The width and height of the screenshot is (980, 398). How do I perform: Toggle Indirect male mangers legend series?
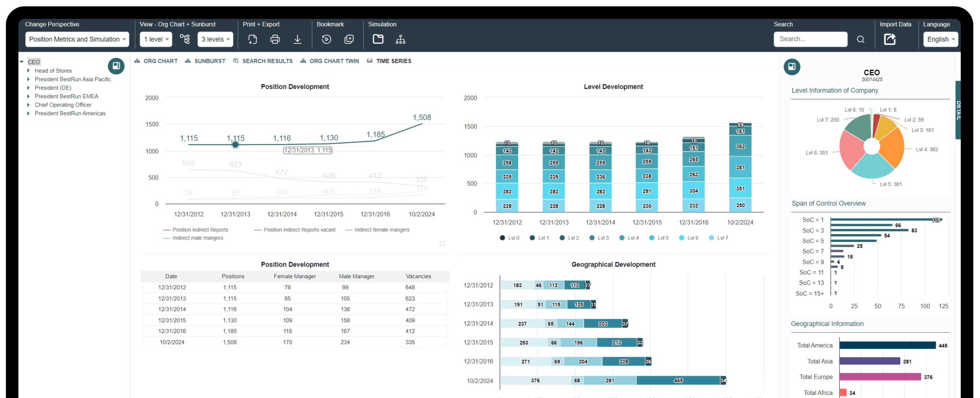193,238
